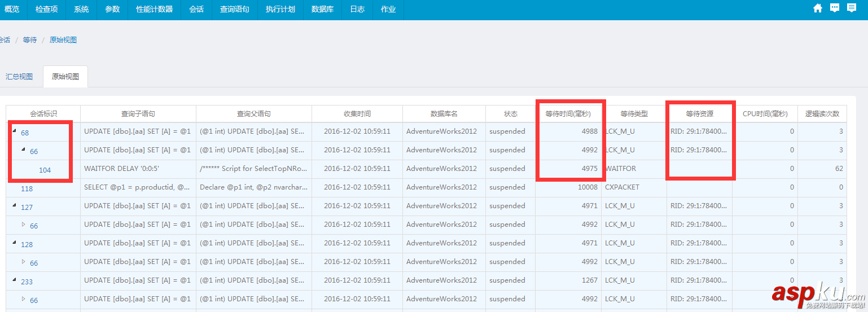
Task: Expand the session 66 node under 233
Action: (24, 299)
